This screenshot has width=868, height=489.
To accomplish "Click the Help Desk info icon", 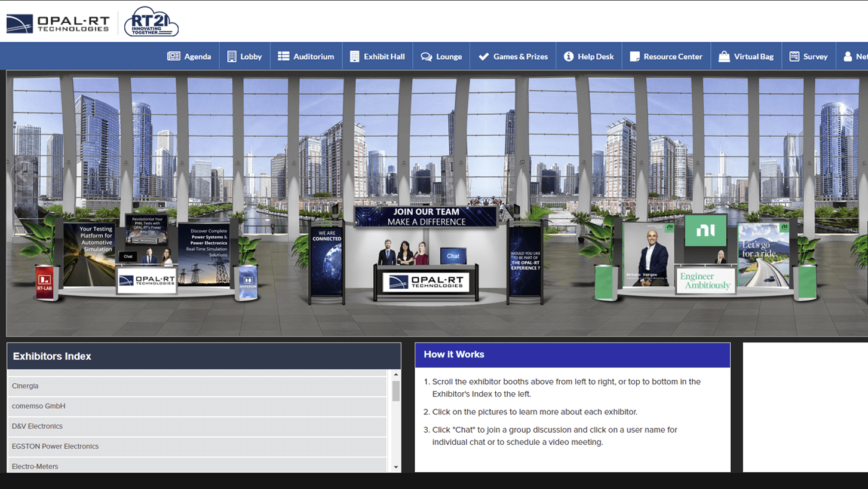I will coord(569,56).
